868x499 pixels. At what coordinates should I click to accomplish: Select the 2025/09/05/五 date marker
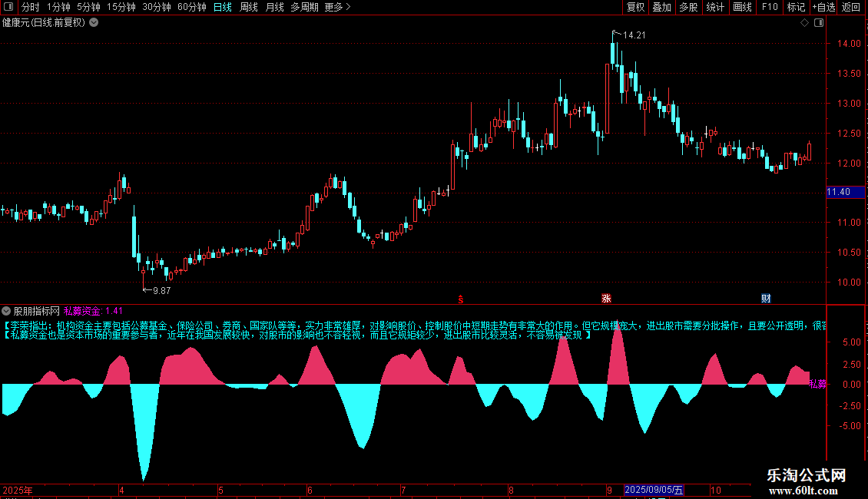(654, 490)
